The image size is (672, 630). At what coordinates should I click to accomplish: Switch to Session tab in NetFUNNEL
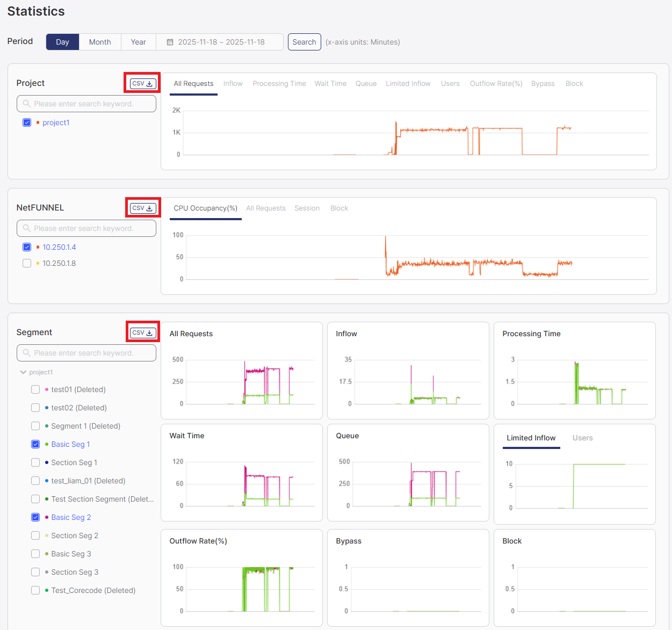pos(307,208)
